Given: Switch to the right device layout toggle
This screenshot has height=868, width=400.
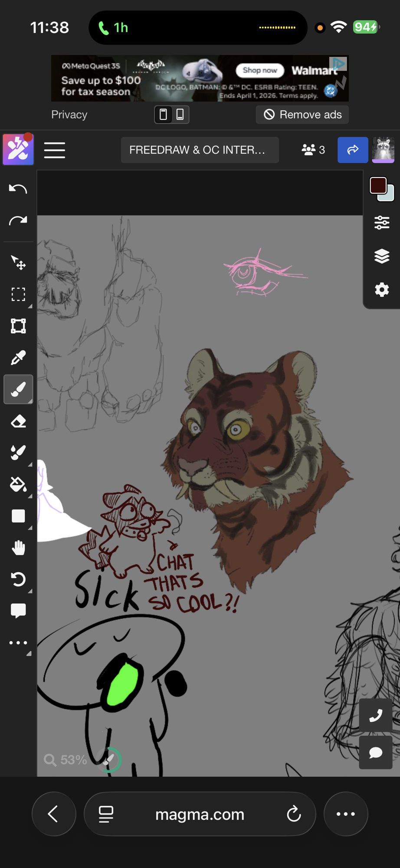Looking at the screenshot, I should pos(180,115).
